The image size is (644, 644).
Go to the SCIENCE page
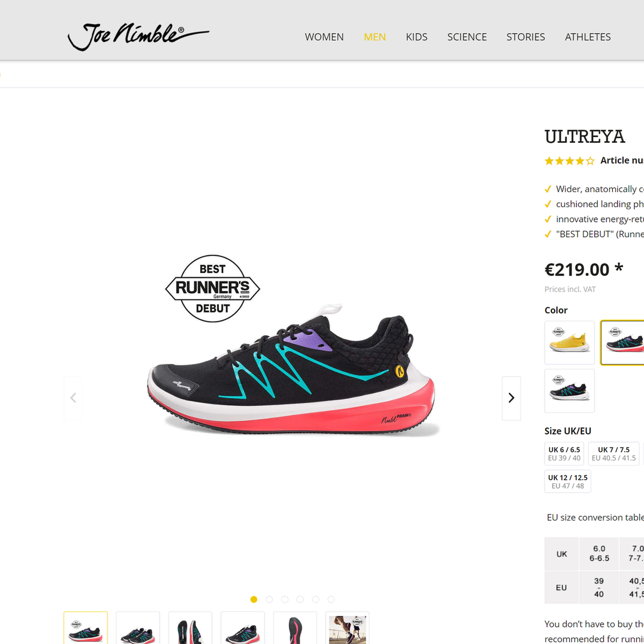pos(467,37)
